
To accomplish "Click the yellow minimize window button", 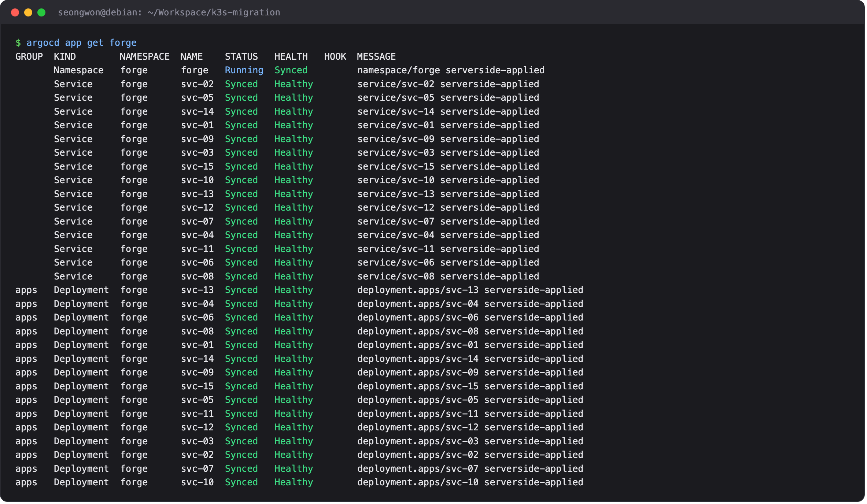I will pyautogui.click(x=28, y=12).
